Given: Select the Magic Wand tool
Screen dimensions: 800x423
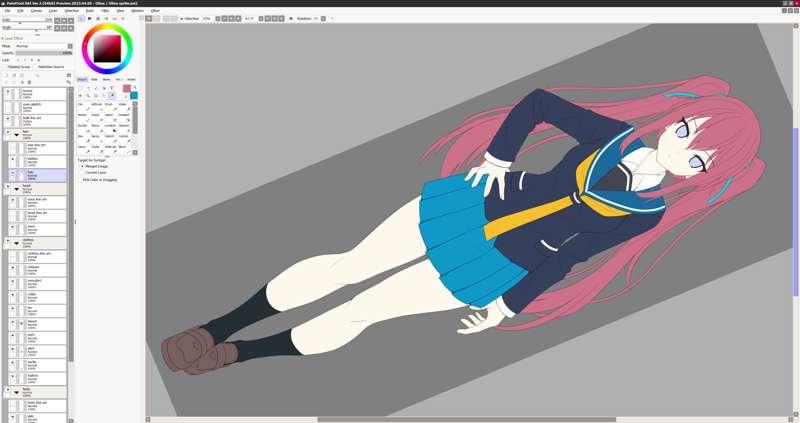Looking at the screenshot, I should (96, 88).
